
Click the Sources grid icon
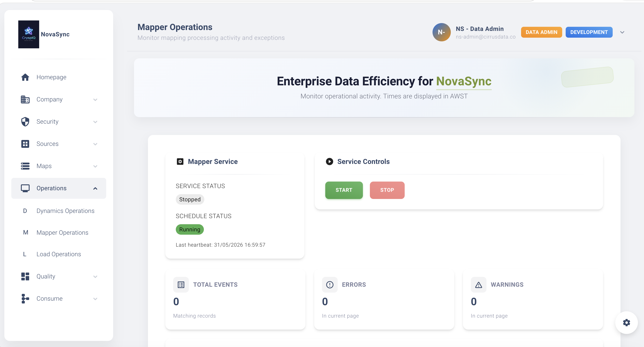[25, 144]
